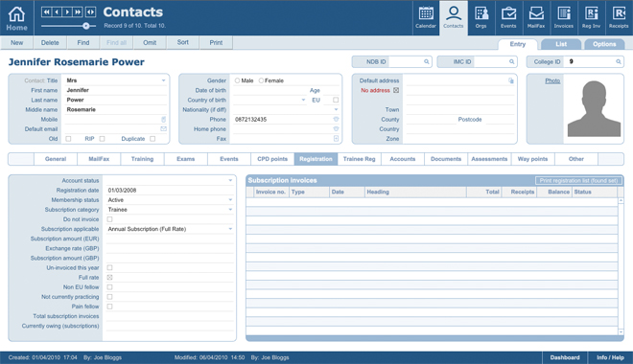Image resolution: width=633 pixels, height=364 pixels.
Task: Click the Sort button
Action: pyautogui.click(x=183, y=43)
